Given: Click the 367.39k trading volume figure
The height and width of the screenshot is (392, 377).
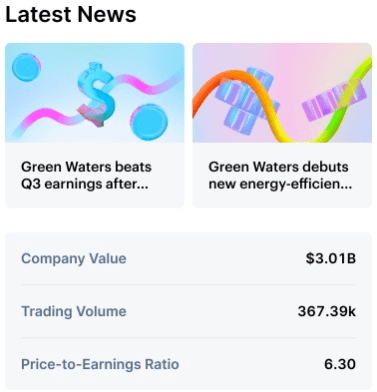Looking at the screenshot, I should coord(327,311).
